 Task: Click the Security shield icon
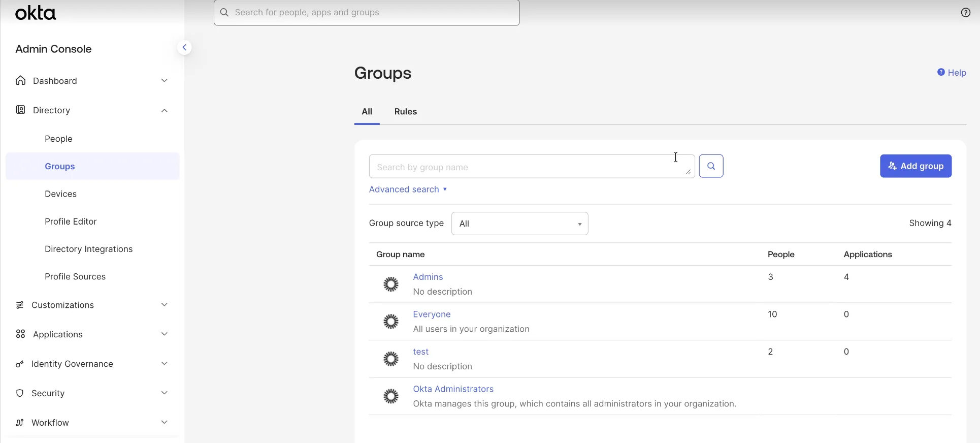click(20, 393)
